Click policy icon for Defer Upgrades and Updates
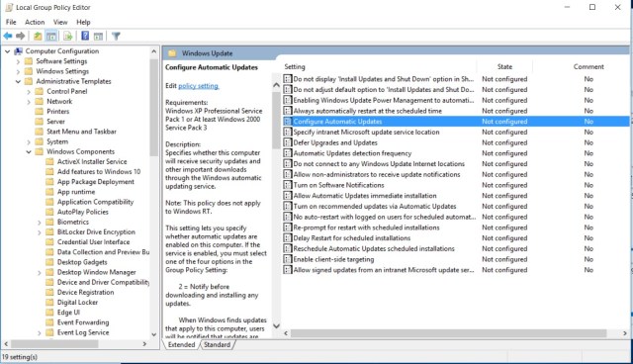 pos(288,142)
